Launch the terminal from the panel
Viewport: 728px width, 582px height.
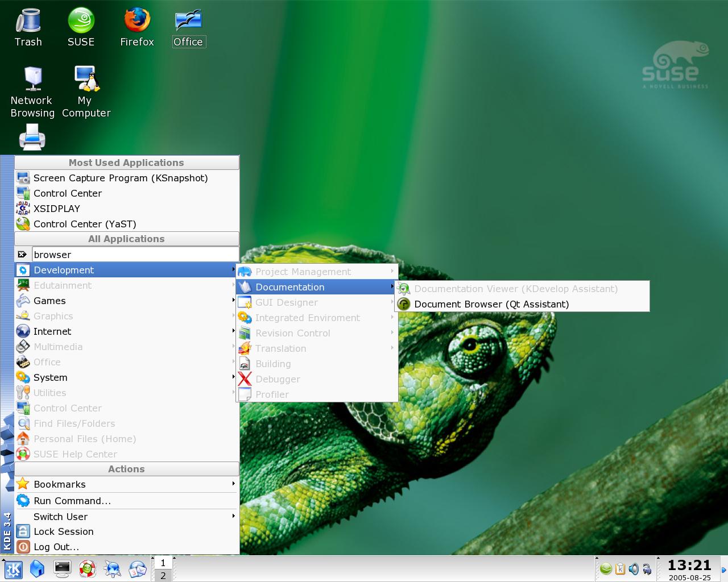(x=62, y=568)
